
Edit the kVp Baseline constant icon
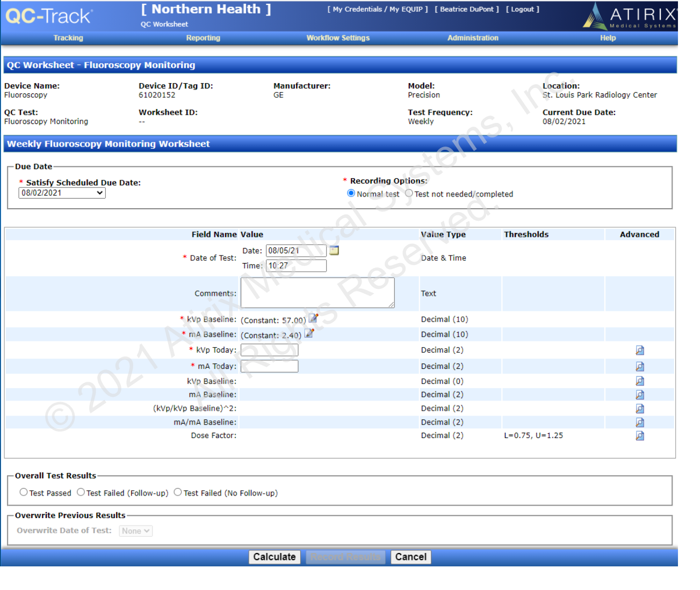click(x=313, y=318)
